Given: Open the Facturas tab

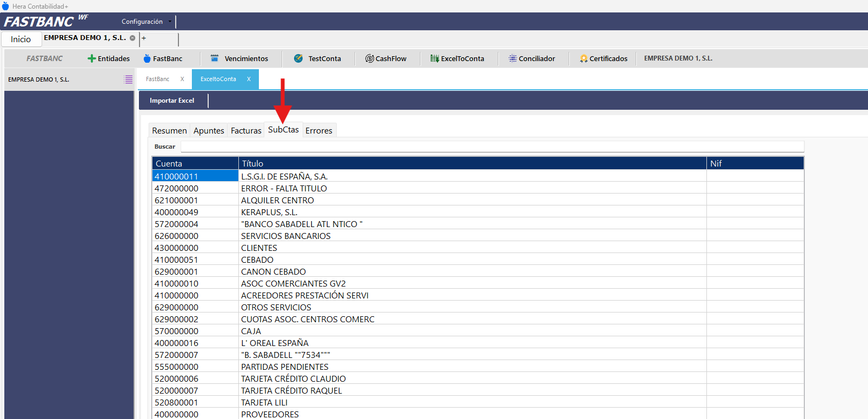Looking at the screenshot, I should (x=246, y=130).
